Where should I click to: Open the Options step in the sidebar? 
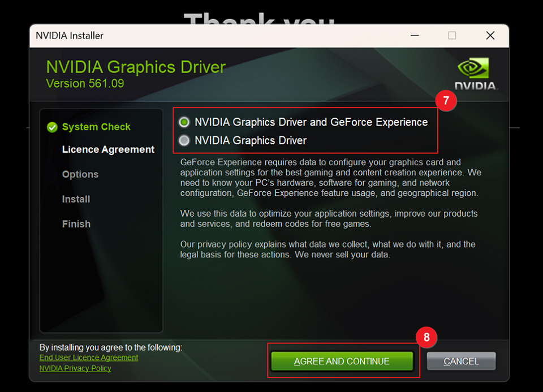(80, 174)
